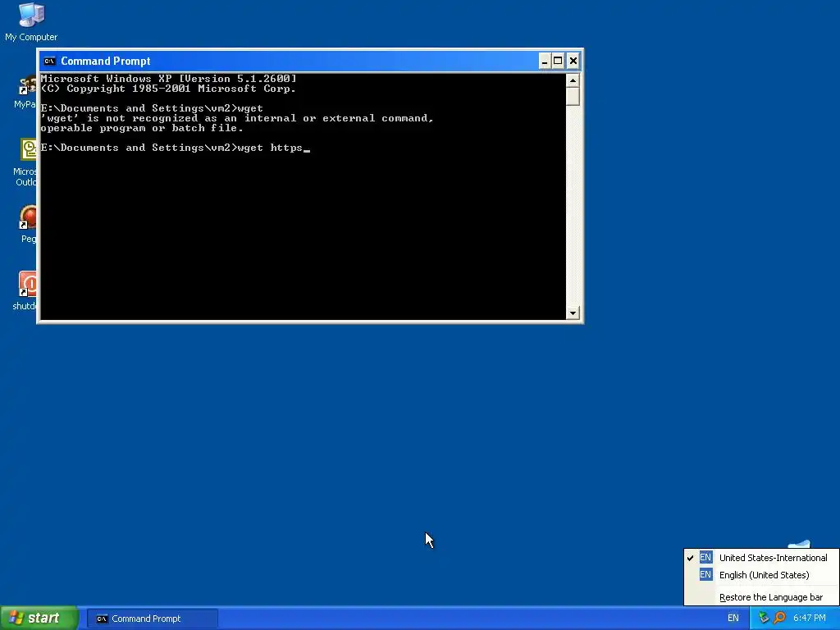Click the scrollbar down arrow in Command Prompt

[573, 313]
